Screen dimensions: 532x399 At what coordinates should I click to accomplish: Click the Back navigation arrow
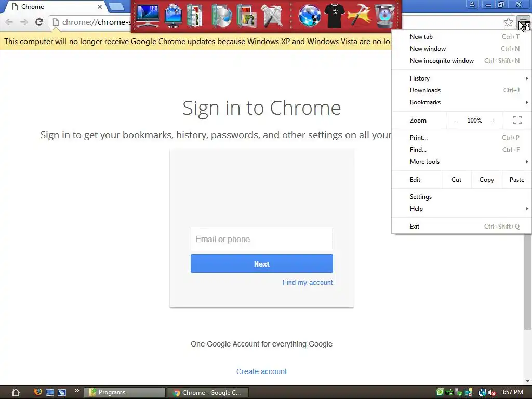click(9, 22)
